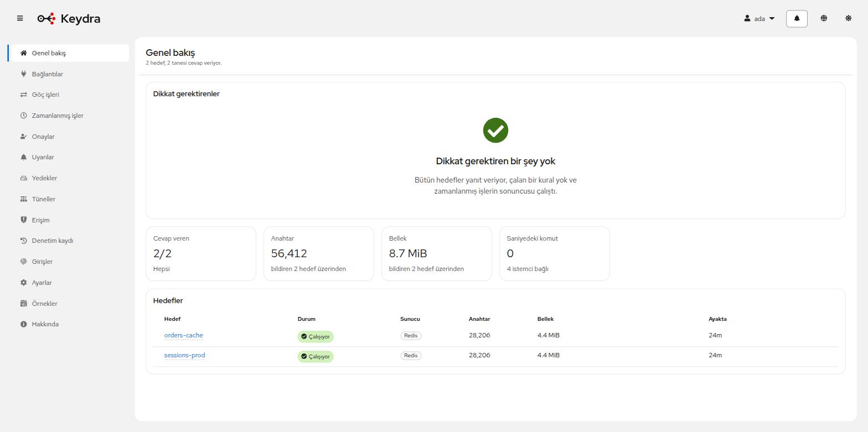Open the notifications bell button
Image resolution: width=868 pixels, height=432 pixels.
[x=797, y=18]
